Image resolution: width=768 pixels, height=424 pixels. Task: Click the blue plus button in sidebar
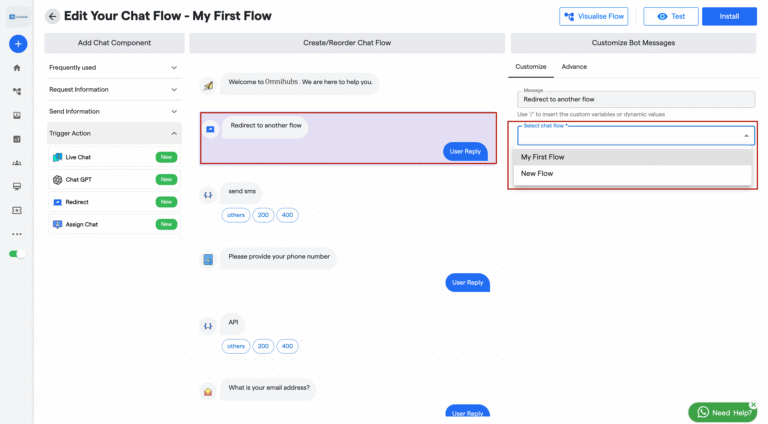click(x=18, y=44)
